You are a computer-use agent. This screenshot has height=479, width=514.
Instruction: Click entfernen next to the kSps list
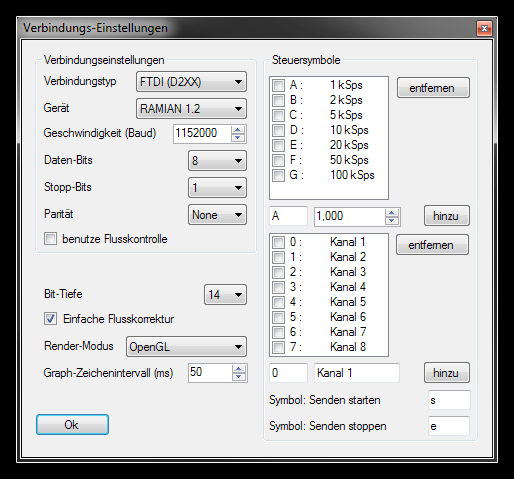(x=433, y=88)
